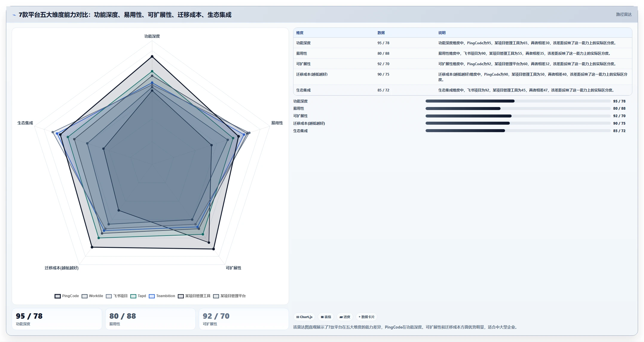This screenshot has height=342, width=644.
Task: Click table cell 生态集成 in last row
Action: coord(303,90)
